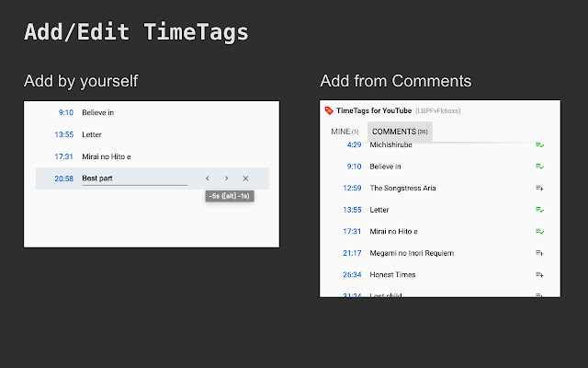Toggle added state of comment Believe in
588x368 pixels.
click(x=540, y=167)
